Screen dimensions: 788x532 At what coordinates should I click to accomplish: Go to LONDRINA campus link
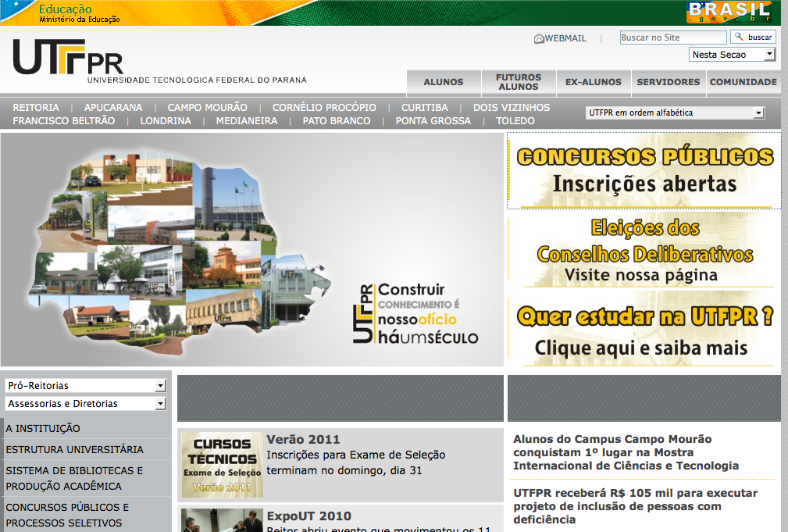coord(166,120)
